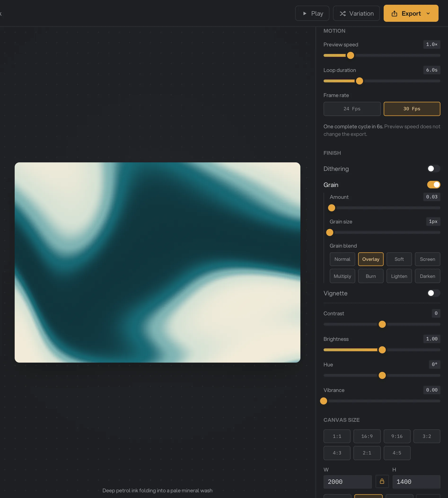Image resolution: width=448 pixels, height=498 pixels.
Task: Pick Multiply grain blend mode
Action: (343, 276)
